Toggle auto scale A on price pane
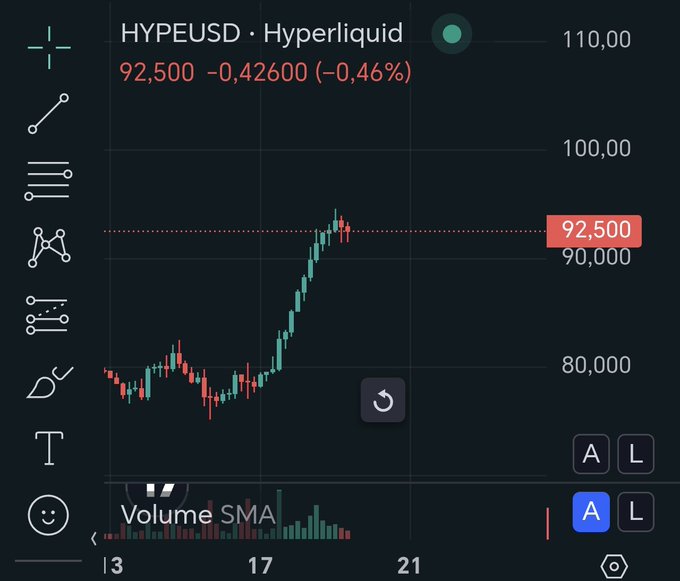Screen dimensions: 680x581 click(x=591, y=454)
